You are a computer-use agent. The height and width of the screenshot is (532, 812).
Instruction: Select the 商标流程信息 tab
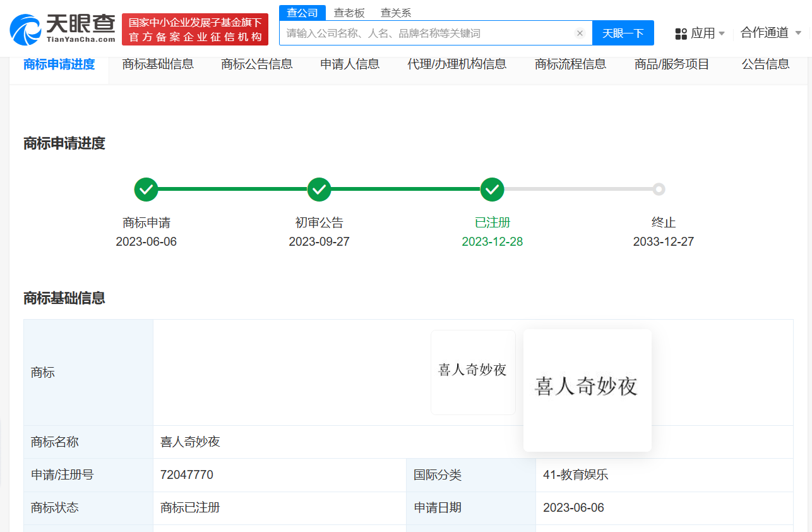tap(570, 63)
